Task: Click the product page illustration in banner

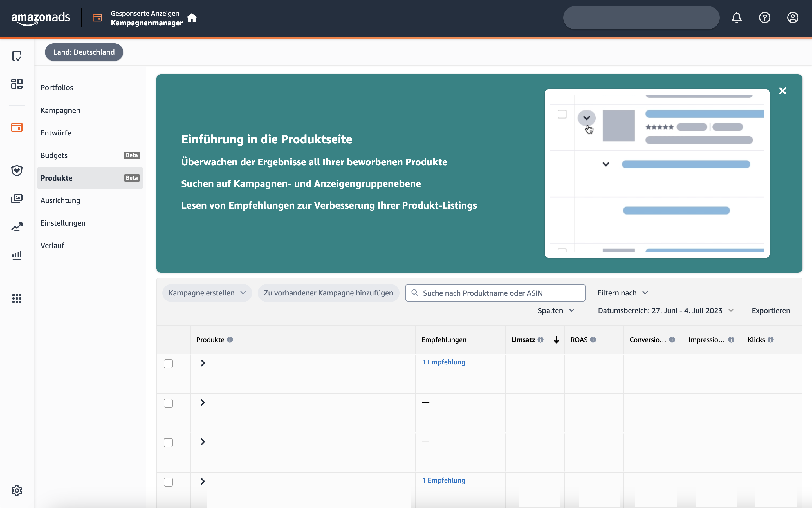Action: [657, 173]
